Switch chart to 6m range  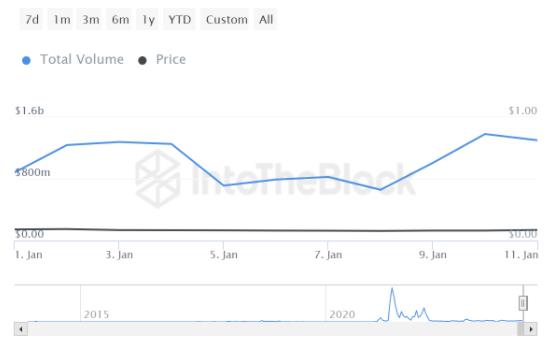(120, 20)
